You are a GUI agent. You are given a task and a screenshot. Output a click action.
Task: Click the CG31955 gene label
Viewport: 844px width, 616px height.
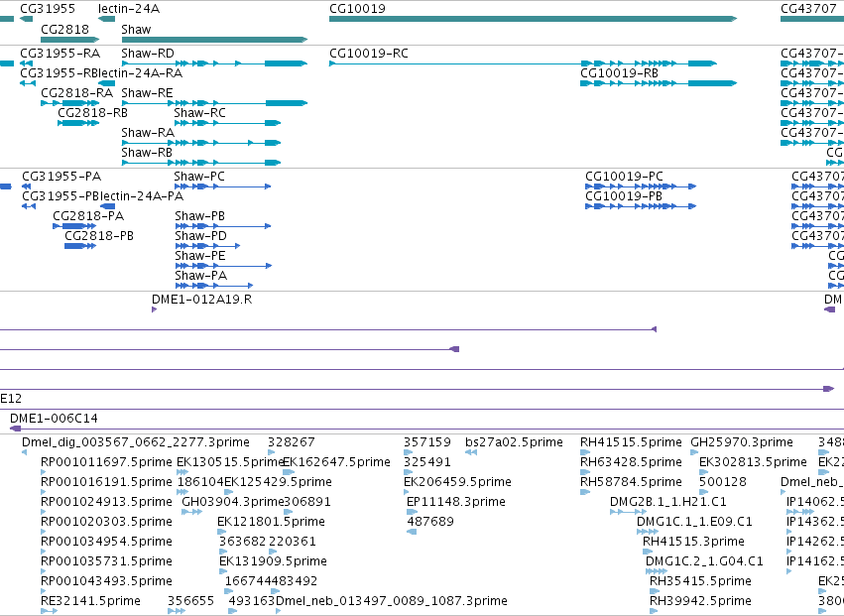(48, 9)
